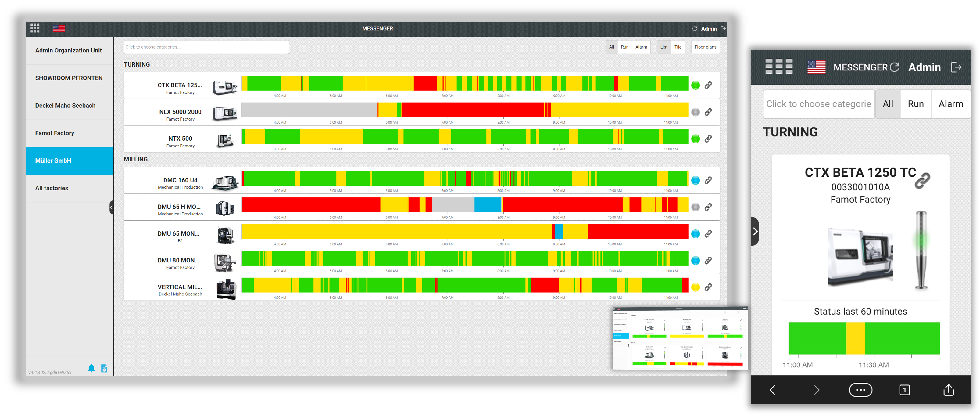Click the Admin user label in desktop header
Screen dimensions: 980x415
709,29
